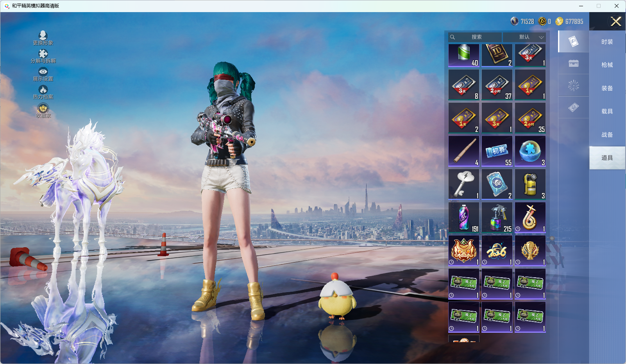
Task: Expand the 默认 sort dropdown
Action: coord(524,37)
